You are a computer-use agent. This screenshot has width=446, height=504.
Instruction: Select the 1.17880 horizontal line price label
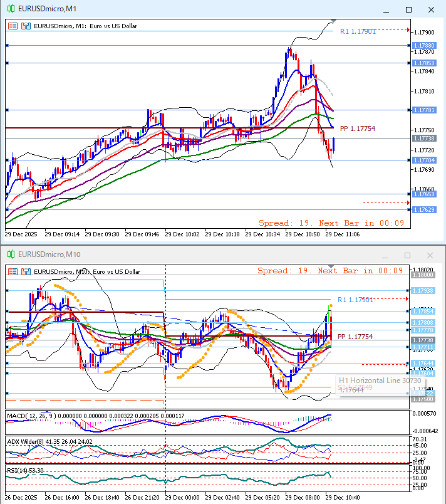tap(423, 46)
